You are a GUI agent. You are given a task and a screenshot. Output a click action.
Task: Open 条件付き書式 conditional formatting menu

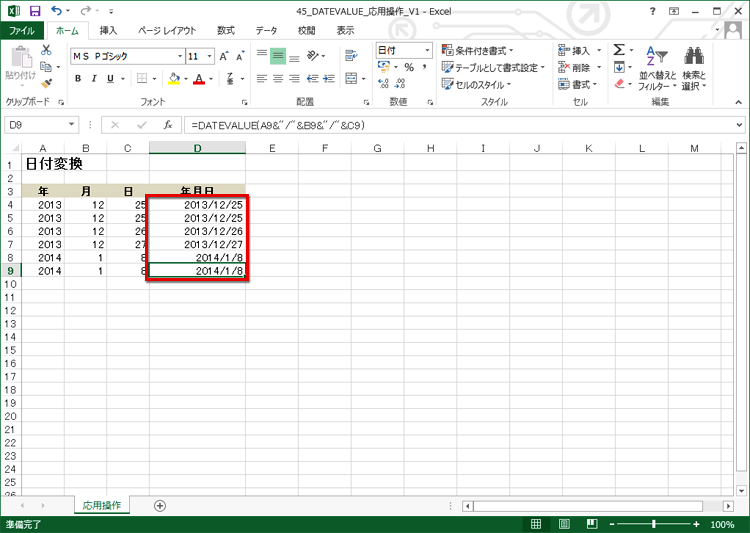[477, 50]
